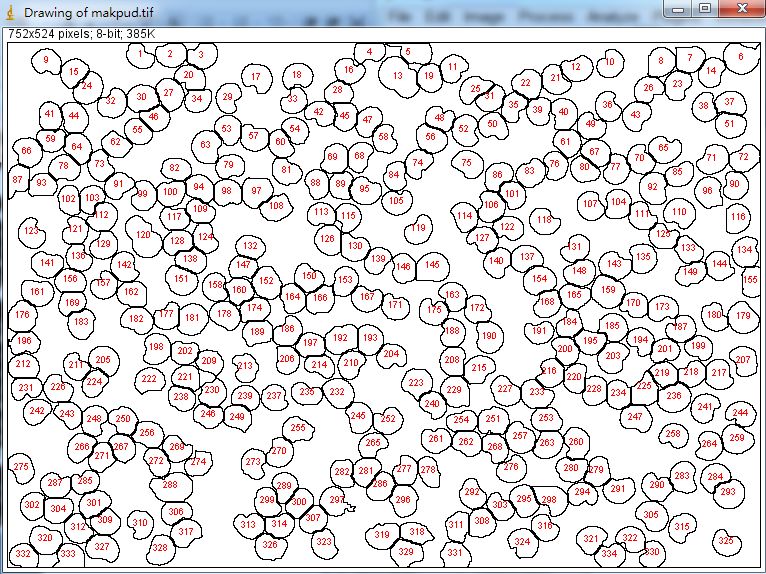Viewport: 766px width, 574px height.
Task: Select the particle numbered 247
Action: (636, 418)
